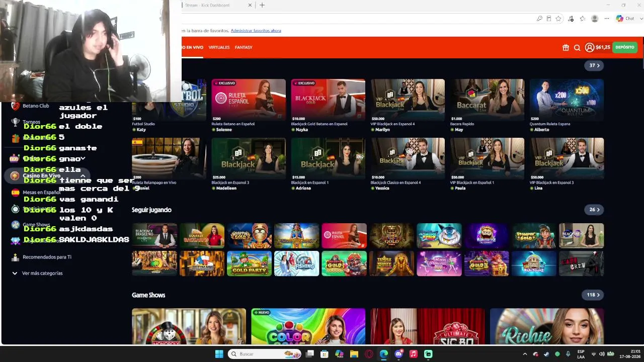The height and width of the screenshot is (362, 644).
Task: Open File Explorer from the taskbar
Action: pos(354,354)
